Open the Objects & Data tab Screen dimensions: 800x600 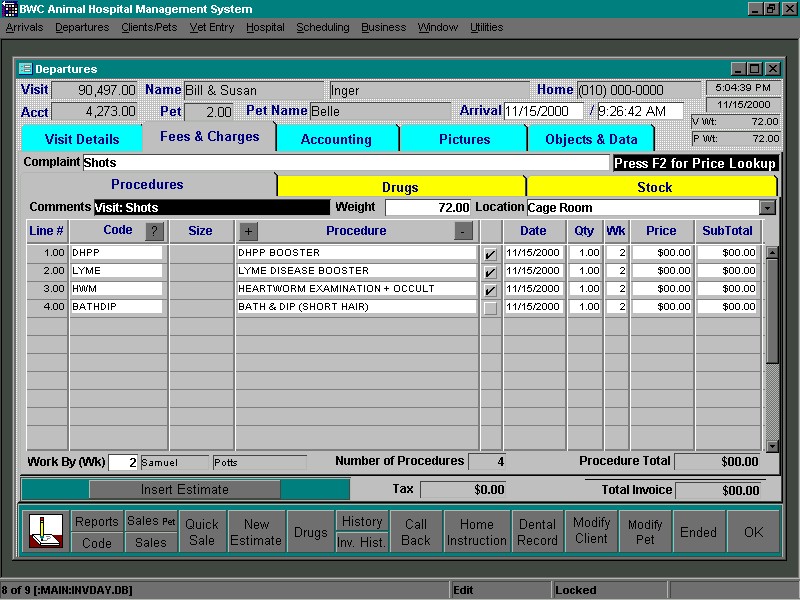591,139
